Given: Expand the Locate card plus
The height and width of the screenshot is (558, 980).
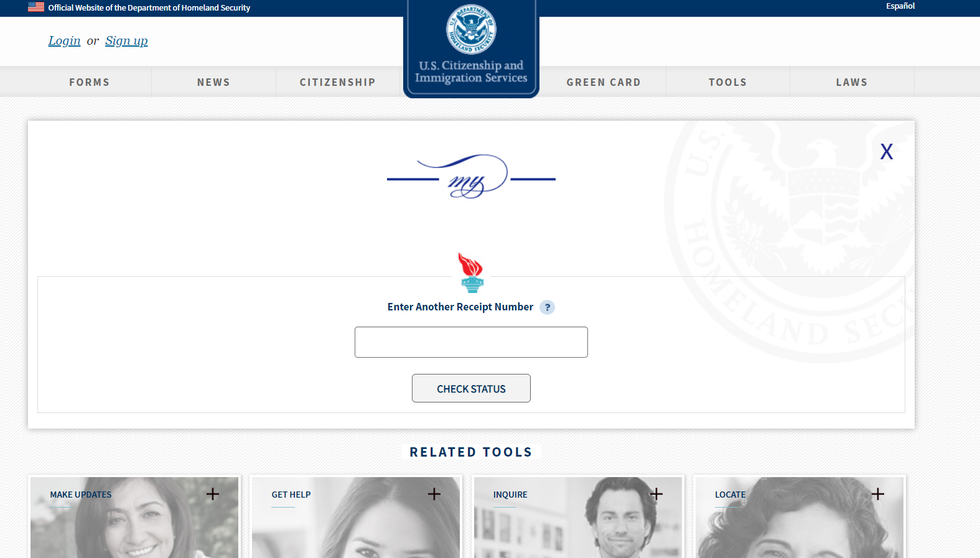Looking at the screenshot, I should pyautogui.click(x=878, y=494).
